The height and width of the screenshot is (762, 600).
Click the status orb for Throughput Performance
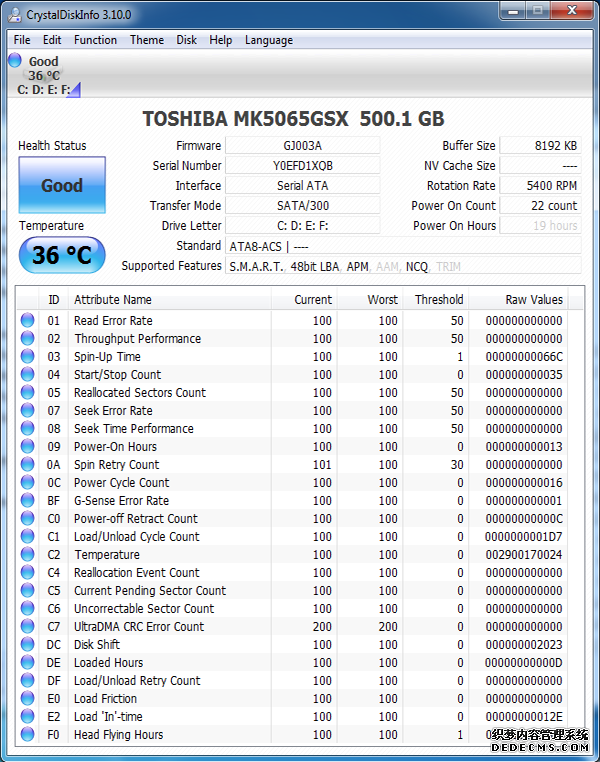pyautogui.click(x=28, y=338)
